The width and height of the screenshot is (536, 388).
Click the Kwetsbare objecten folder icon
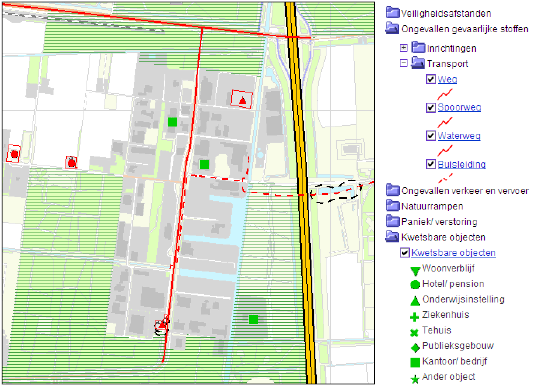click(x=392, y=237)
